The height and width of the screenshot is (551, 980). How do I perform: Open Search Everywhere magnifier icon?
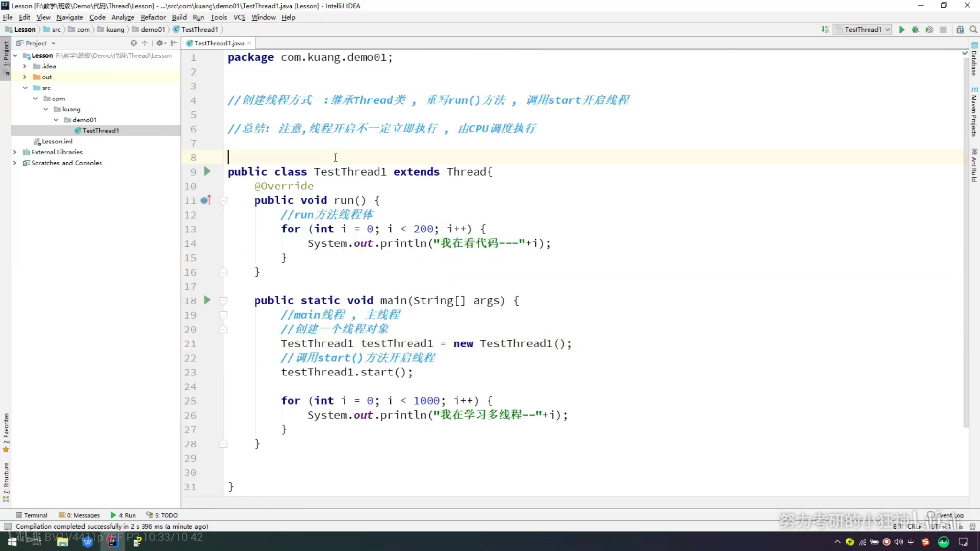973,30
